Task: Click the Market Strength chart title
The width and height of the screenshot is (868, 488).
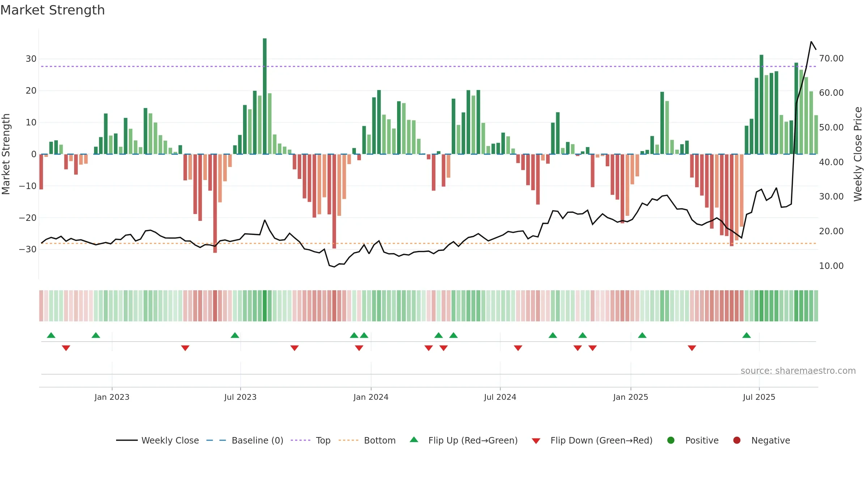Action: (x=52, y=10)
